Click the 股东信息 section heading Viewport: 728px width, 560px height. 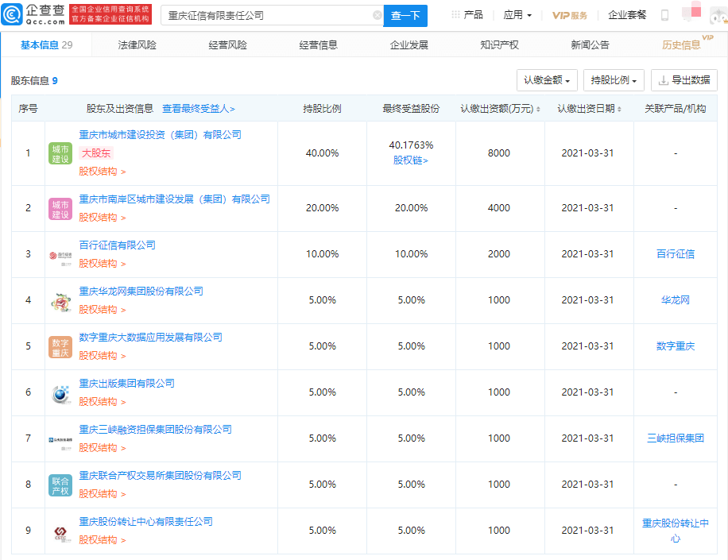pyautogui.click(x=29, y=81)
